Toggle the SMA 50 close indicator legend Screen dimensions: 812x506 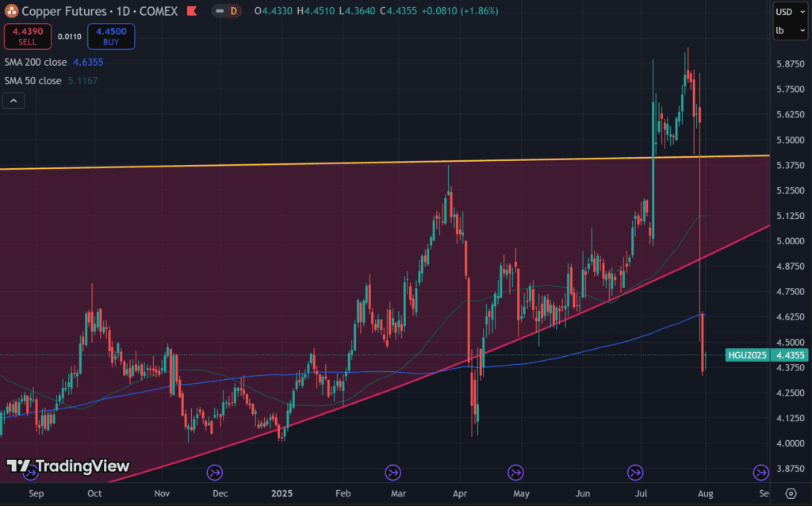[33, 81]
